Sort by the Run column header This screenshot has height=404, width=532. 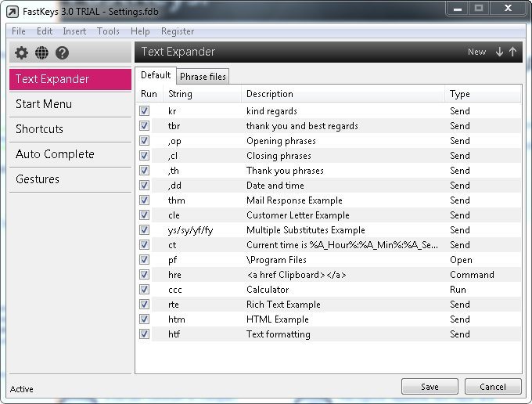click(x=149, y=94)
